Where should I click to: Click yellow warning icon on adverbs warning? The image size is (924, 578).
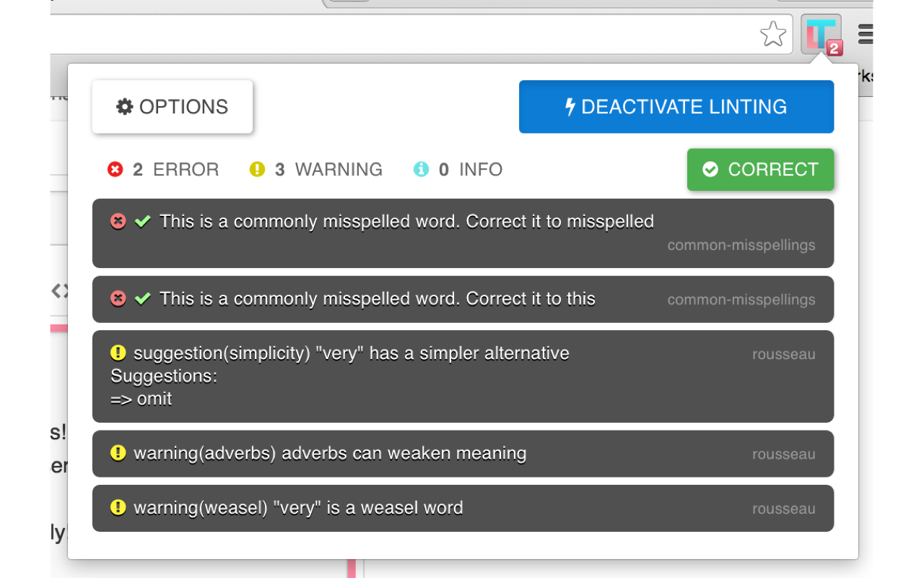[118, 453]
